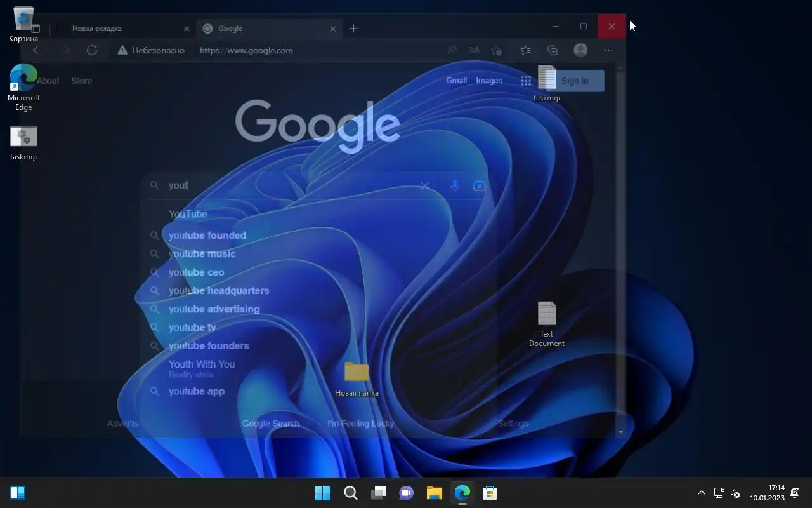This screenshot has height=508, width=812.
Task: Open the network icon in system tray
Action: point(719,493)
